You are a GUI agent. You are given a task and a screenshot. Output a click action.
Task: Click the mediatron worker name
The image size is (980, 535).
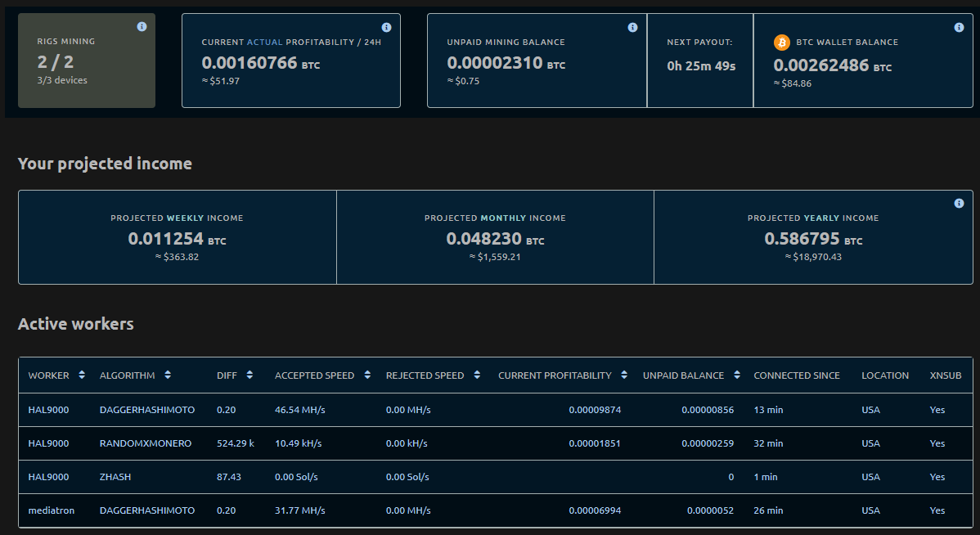(52, 510)
